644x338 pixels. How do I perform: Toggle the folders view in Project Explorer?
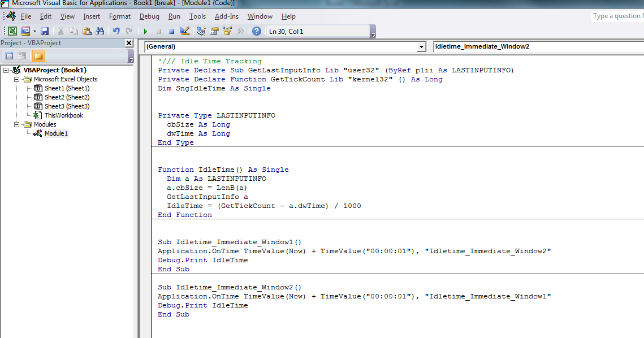coord(38,55)
